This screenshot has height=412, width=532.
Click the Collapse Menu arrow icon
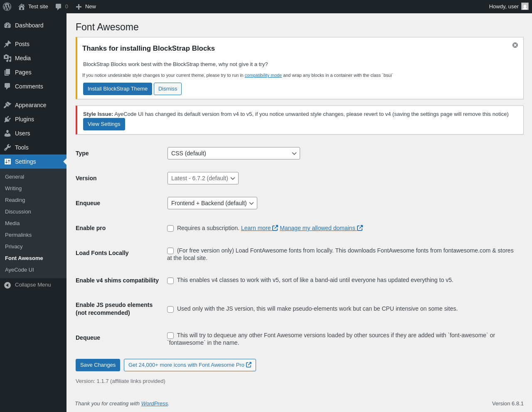pos(7,285)
